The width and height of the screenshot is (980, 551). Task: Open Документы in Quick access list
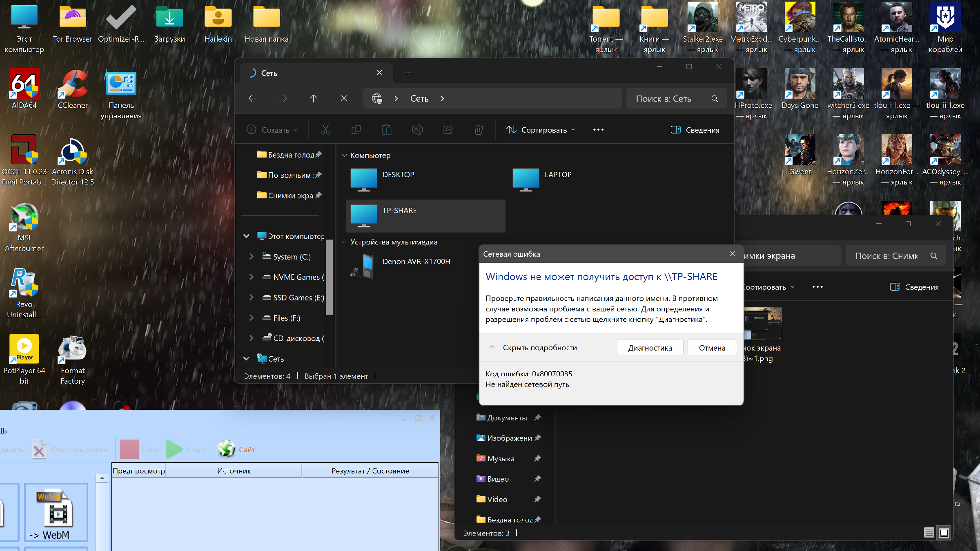pyautogui.click(x=508, y=418)
